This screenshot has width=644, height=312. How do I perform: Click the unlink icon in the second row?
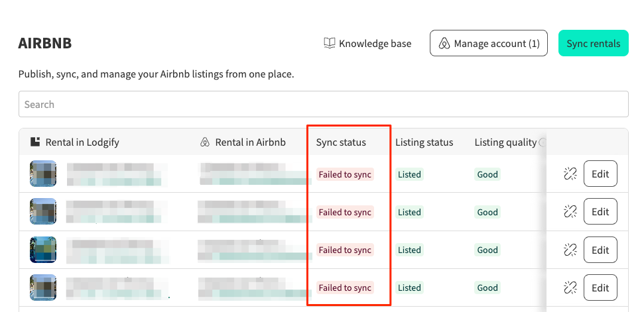tap(570, 212)
